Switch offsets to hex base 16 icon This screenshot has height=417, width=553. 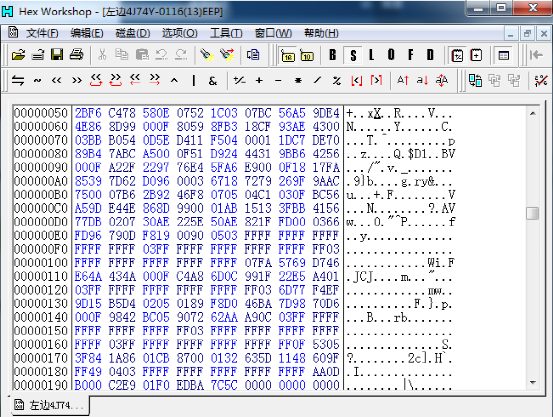tap(288, 55)
